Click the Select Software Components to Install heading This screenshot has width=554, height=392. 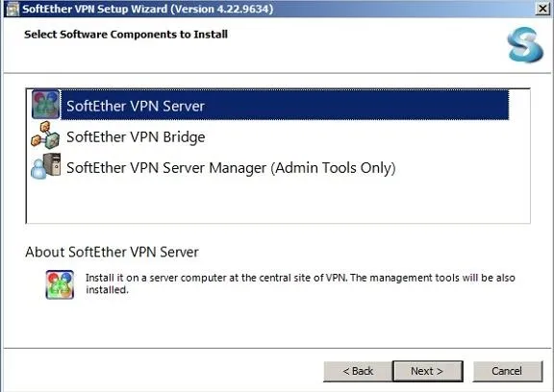pos(126,35)
